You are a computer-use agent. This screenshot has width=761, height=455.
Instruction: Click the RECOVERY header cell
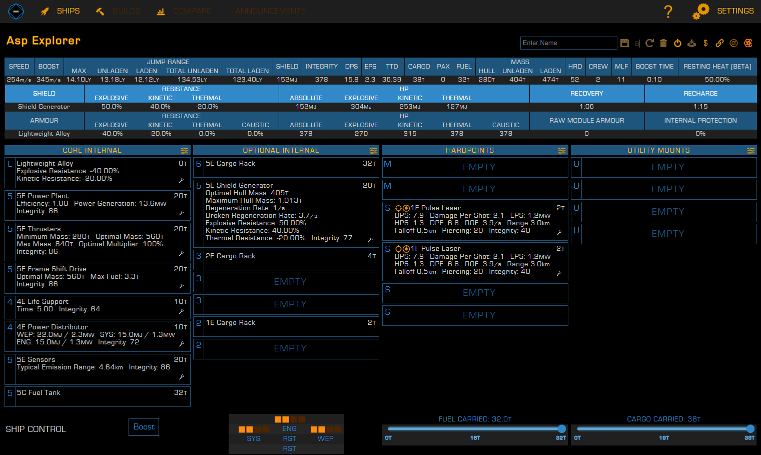tap(587, 93)
